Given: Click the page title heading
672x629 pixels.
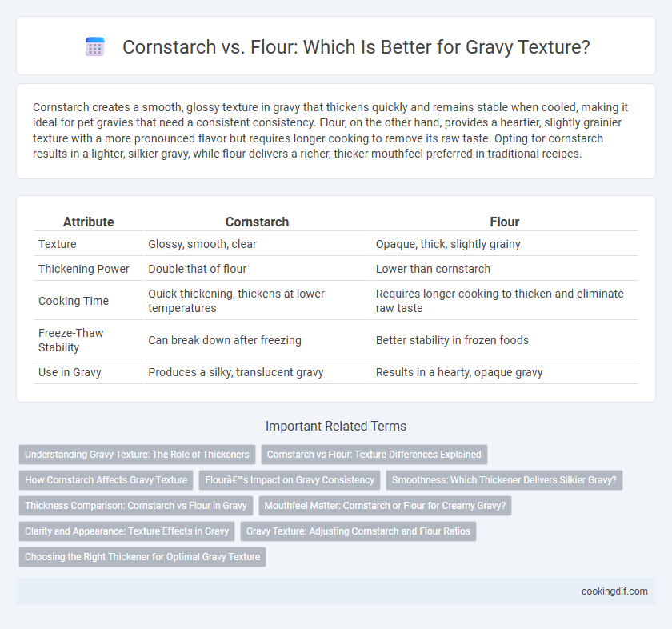Looking at the screenshot, I should click(356, 47).
